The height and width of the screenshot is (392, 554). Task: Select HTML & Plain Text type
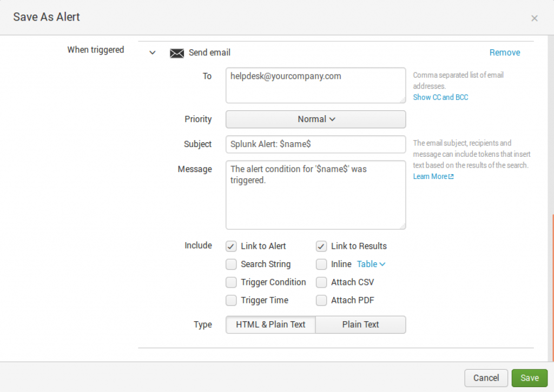point(271,324)
